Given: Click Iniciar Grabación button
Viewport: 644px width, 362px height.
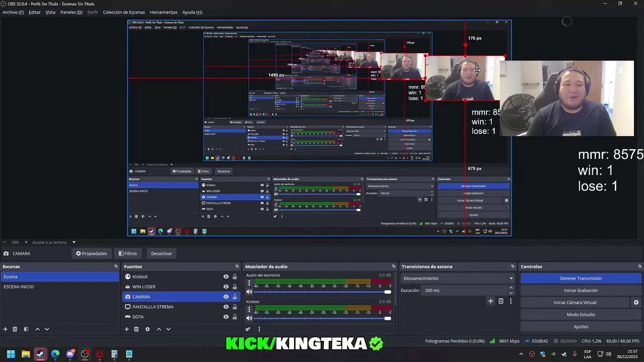Looking at the screenshot, I should tap(581, 290).
